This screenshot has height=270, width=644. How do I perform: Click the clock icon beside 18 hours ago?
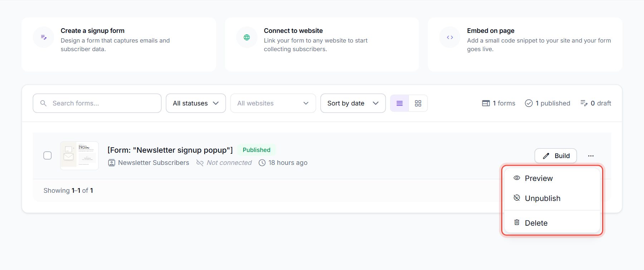pos(262,163)
